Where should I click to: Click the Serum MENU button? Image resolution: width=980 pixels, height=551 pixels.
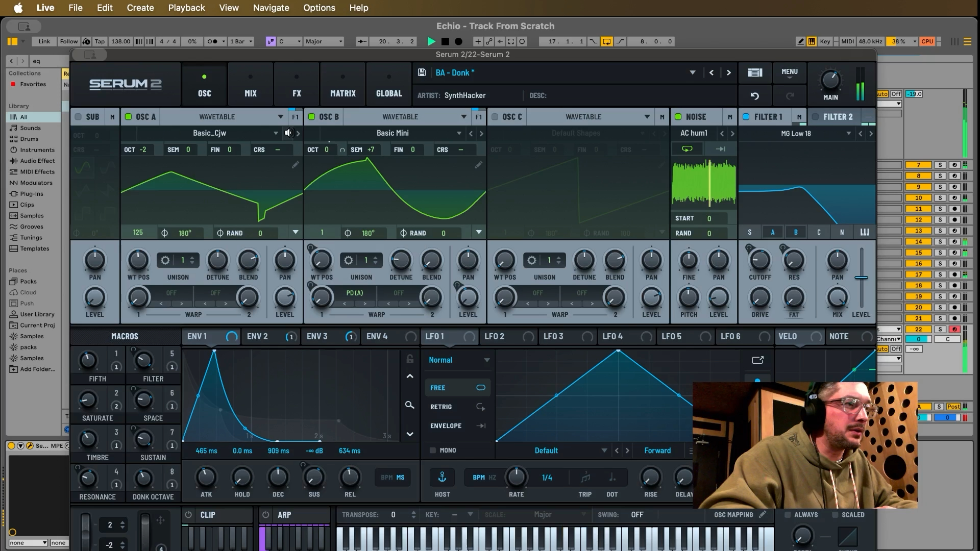click(789, 72)
